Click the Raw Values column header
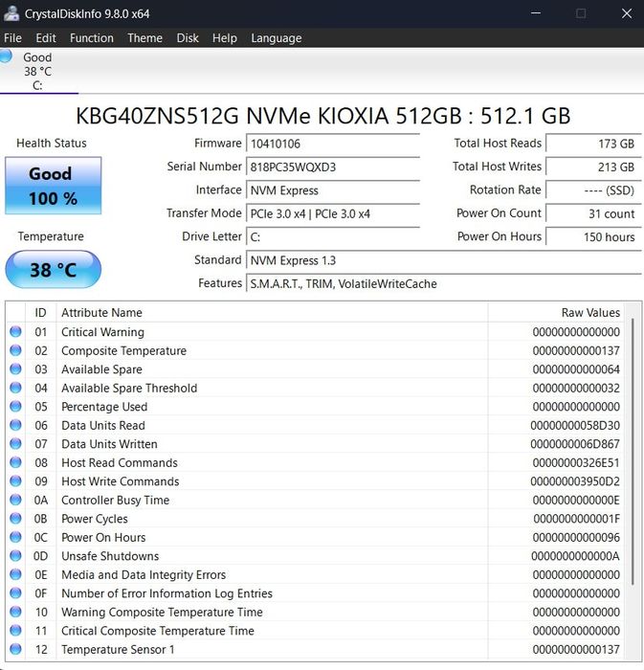The height and width of the screenshot is (670, 644). pyautogui.click(x=556, y=312)
